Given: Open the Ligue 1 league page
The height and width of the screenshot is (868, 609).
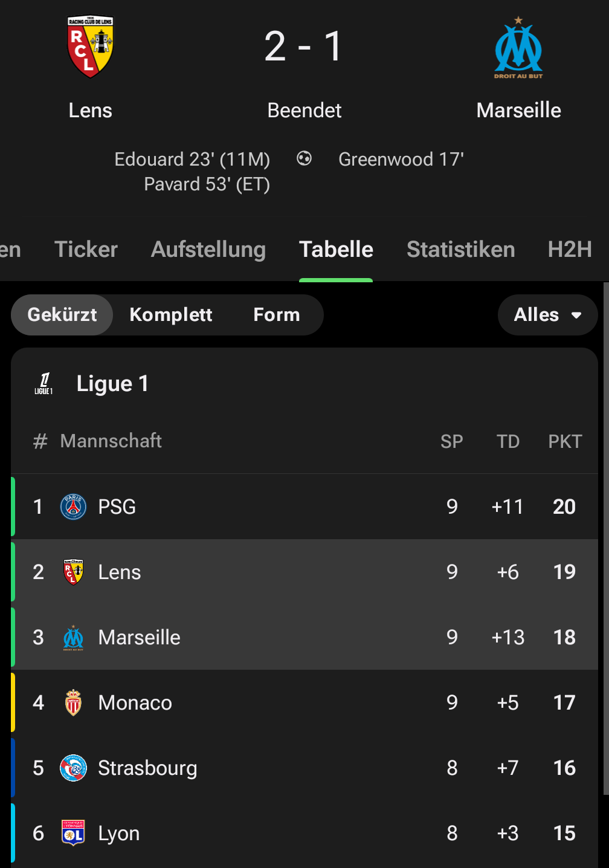Looking at the screenshot, I should [x=112, y=384].
